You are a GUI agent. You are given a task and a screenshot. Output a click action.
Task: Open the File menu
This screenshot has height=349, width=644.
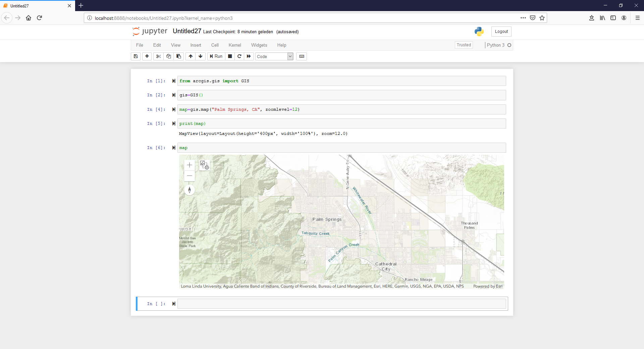tap(140, 45)
